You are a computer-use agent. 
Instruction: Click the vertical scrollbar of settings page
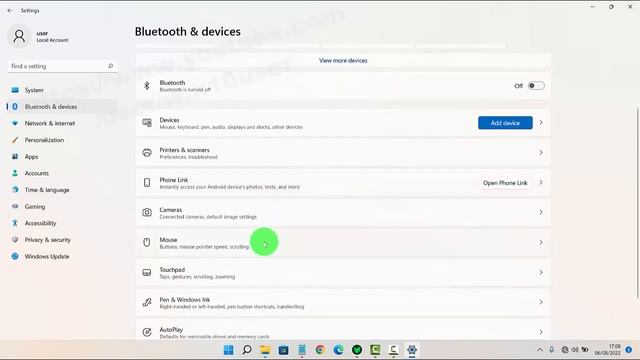click(x=637, y=203)
